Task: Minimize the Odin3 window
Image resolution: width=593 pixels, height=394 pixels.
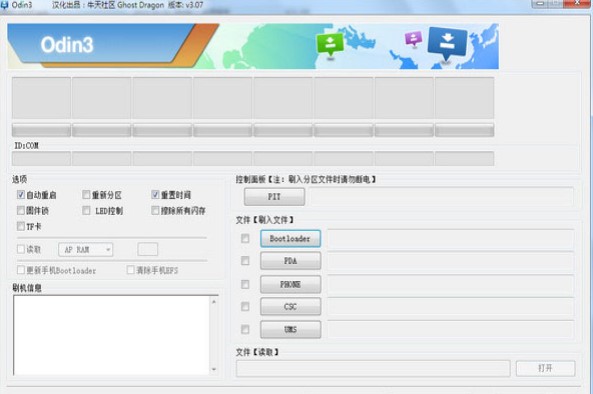Action: point(541,3)
